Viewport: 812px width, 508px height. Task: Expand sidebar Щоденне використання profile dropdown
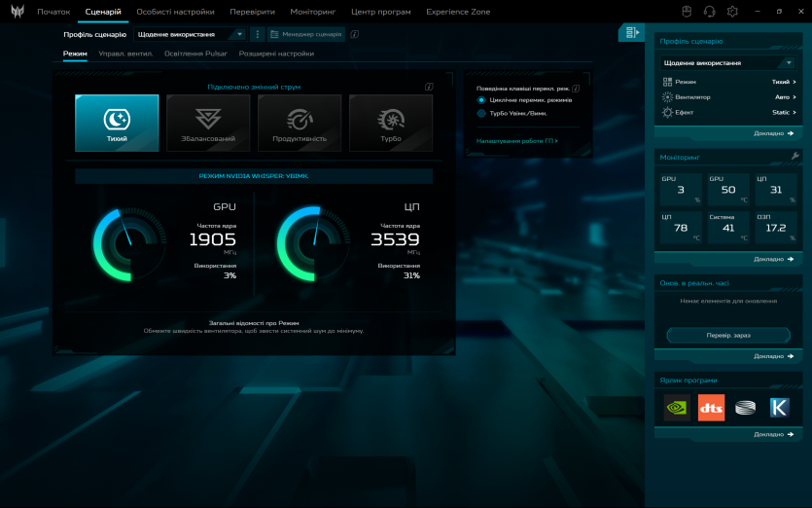[x=728, y=63]
